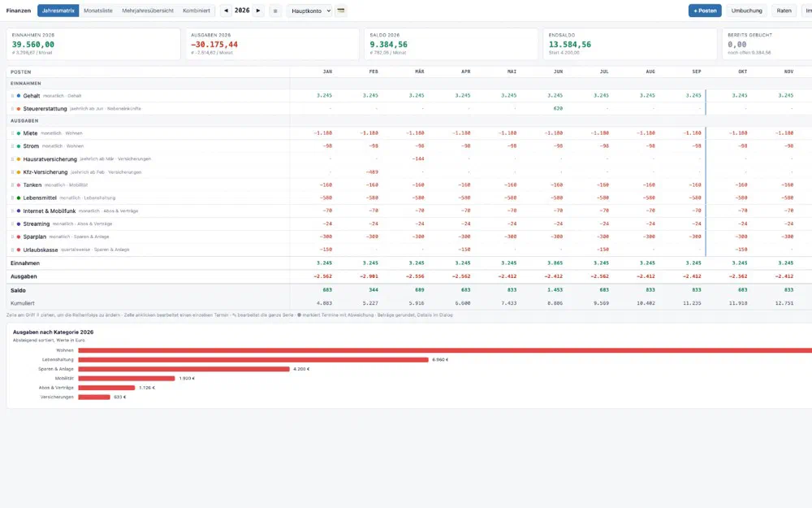
Task: Open the Mehrjahresübersicht tab
Action: pyautogui.click(x=148, y=11)
